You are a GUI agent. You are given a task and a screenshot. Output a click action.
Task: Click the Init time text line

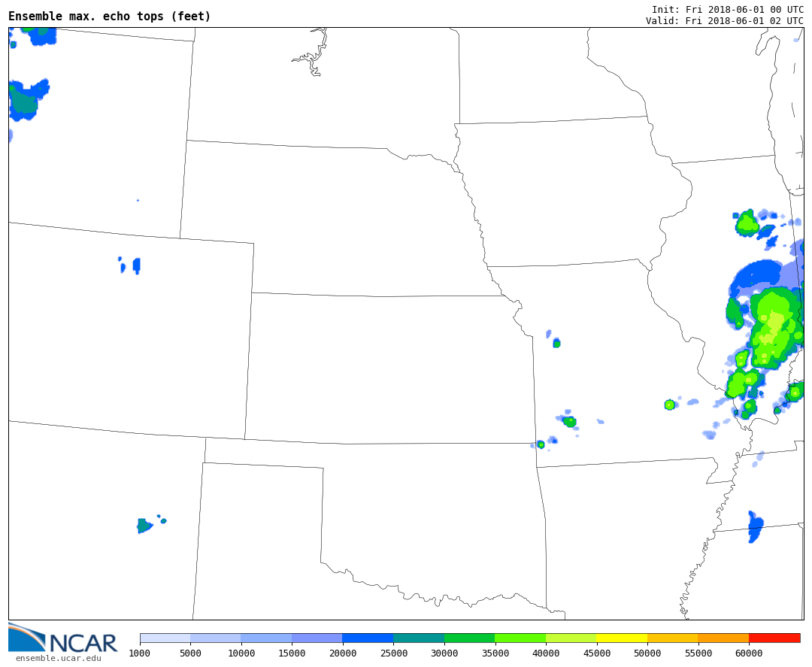coord(727,10)
